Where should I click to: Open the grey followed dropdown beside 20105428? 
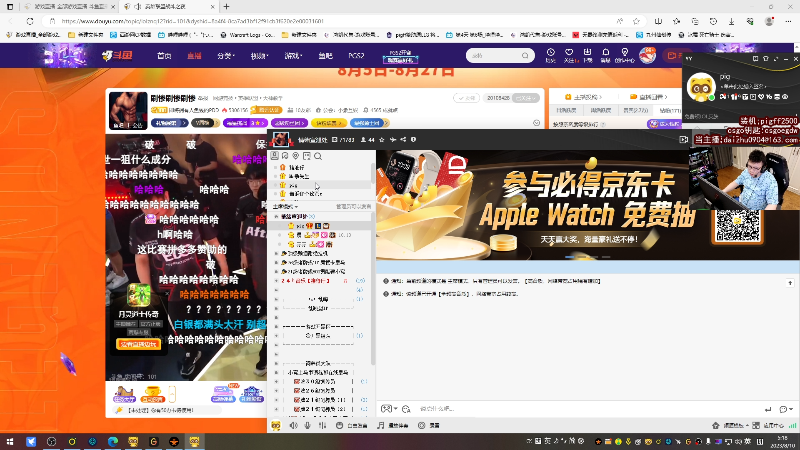526,97
